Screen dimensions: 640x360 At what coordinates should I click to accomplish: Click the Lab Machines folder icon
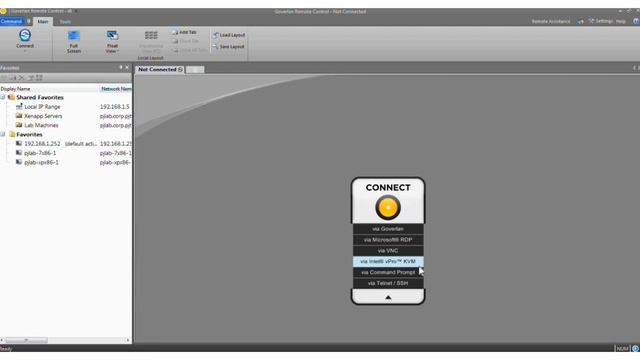pos(19,125)
